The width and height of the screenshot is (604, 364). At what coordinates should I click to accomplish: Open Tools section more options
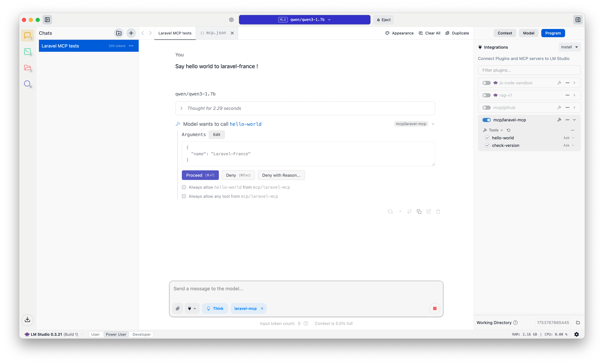pos(573,130)
